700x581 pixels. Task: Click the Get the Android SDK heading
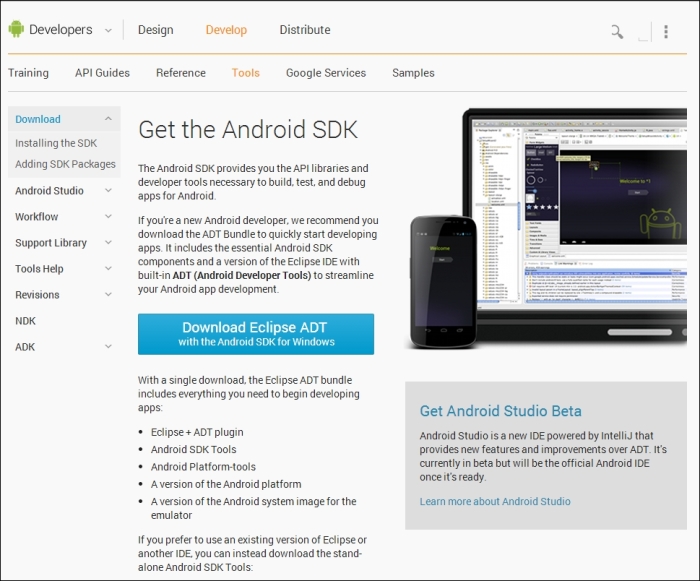pyautogui.click(x=248, y=130)
